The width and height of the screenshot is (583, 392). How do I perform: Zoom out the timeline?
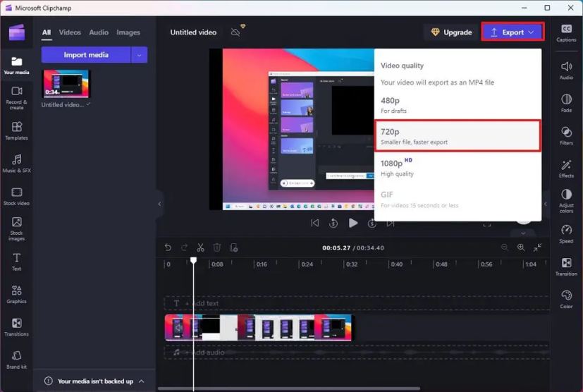coord(505,247)
